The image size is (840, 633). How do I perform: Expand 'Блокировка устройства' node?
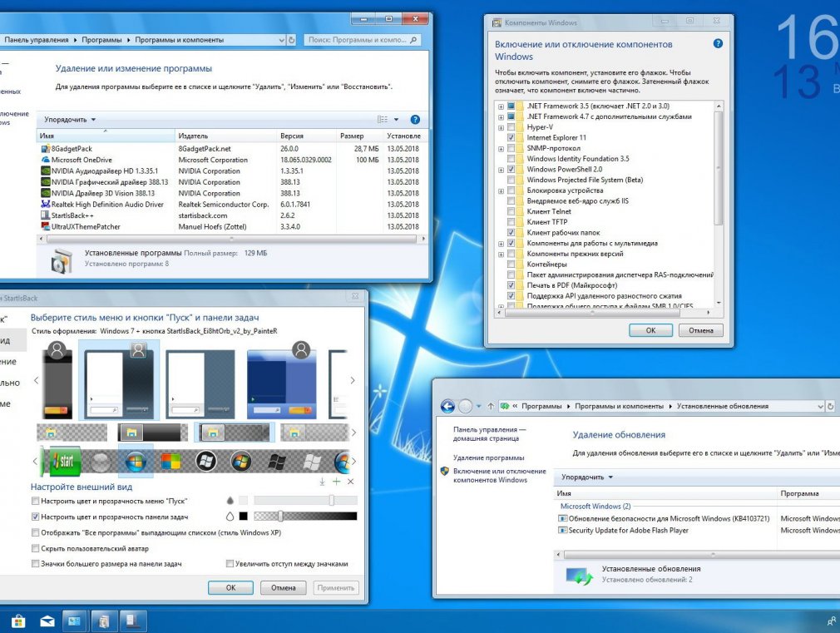click(501, 190)
